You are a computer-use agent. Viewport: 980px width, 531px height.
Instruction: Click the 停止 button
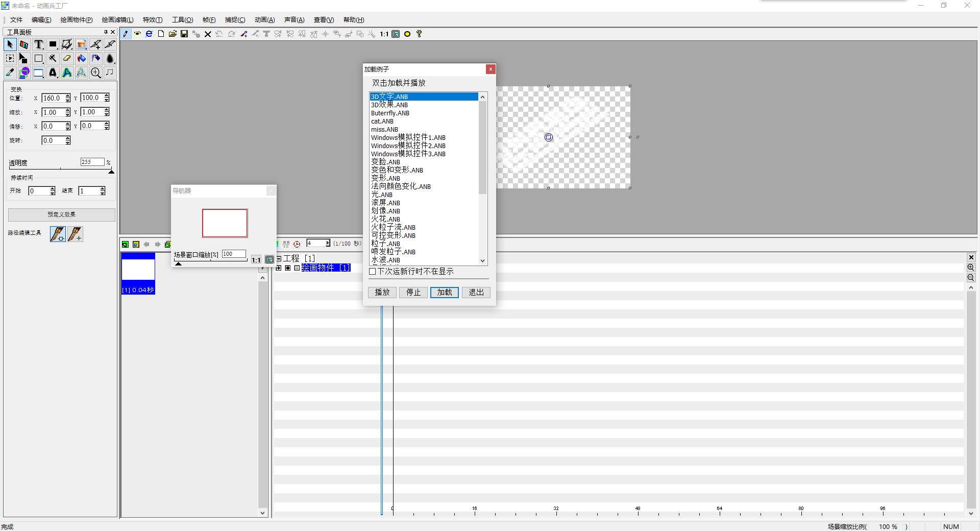point(413,293)
